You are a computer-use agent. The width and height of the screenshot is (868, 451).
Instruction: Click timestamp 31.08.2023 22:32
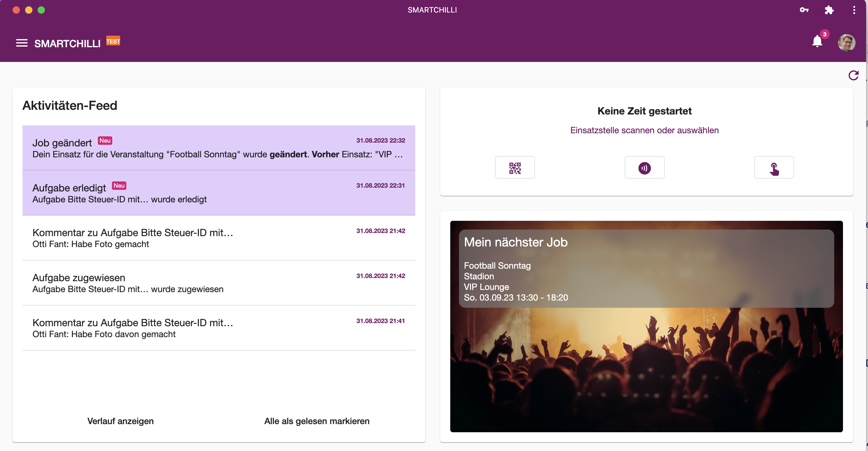point(381,140)
